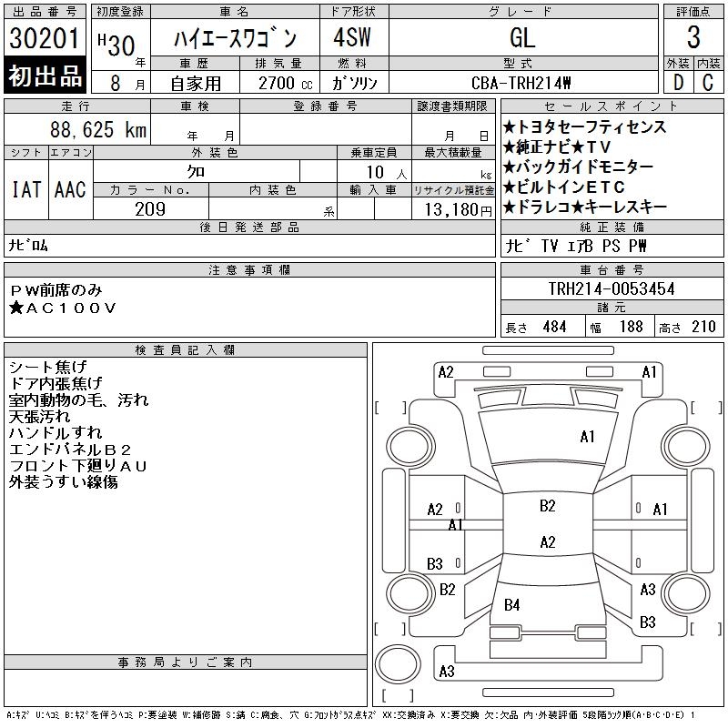Select the model code CBA-TRH214W
Image resolution: width=728 pixels, height=728 pixels.
[x=521, y=83]
